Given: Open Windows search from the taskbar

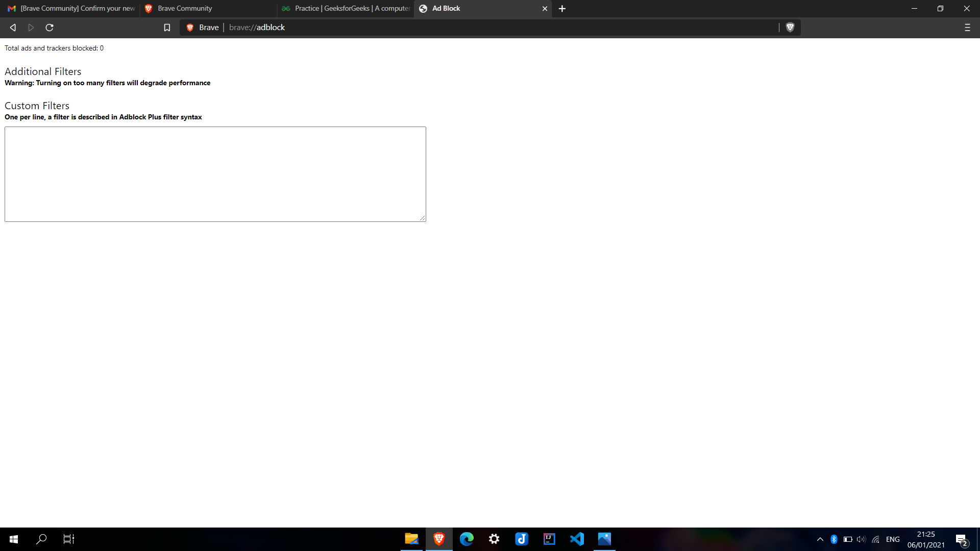Looking at the screenshot, I should pyautogui.click(x=41, y=539).
